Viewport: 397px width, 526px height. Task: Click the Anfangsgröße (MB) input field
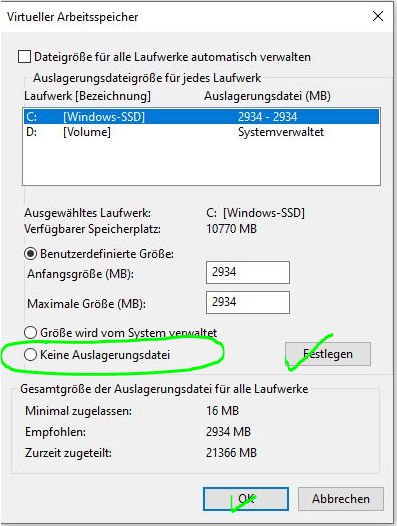(x=248, y=272)
